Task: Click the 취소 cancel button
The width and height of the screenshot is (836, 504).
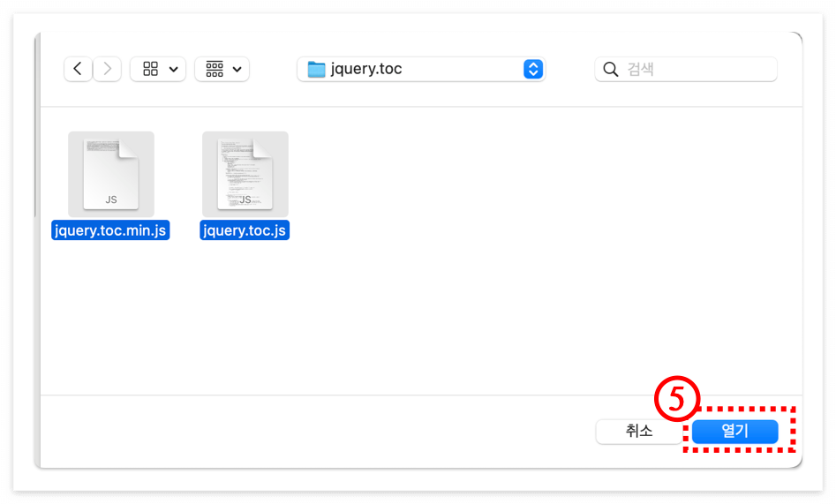Action: pos(639,431)
